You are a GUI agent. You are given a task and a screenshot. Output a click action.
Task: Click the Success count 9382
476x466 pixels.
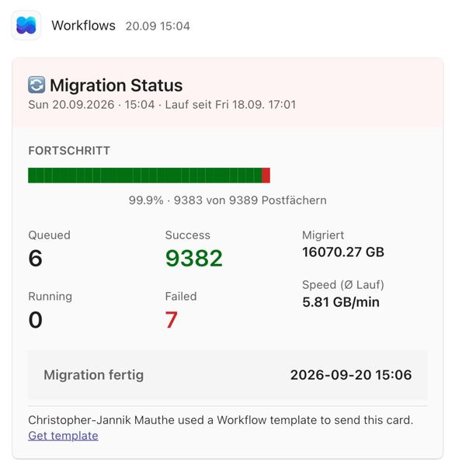[x=194, y=259]
